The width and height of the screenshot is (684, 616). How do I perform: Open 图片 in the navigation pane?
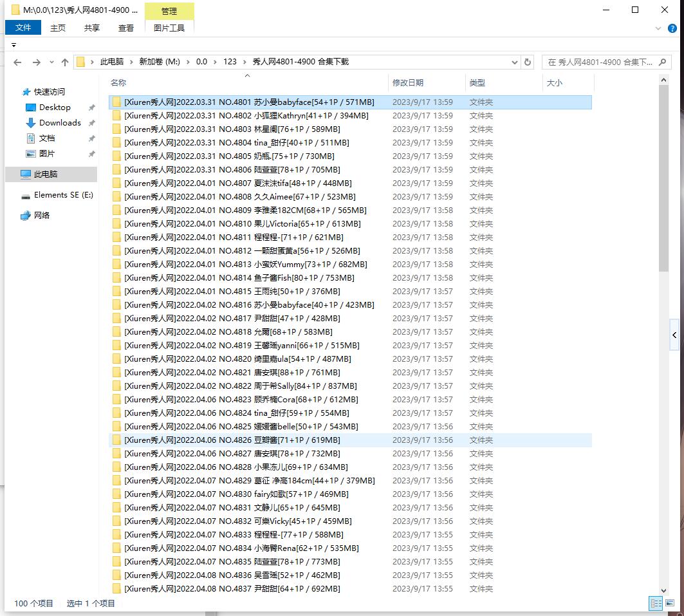(x=47, y=154)
